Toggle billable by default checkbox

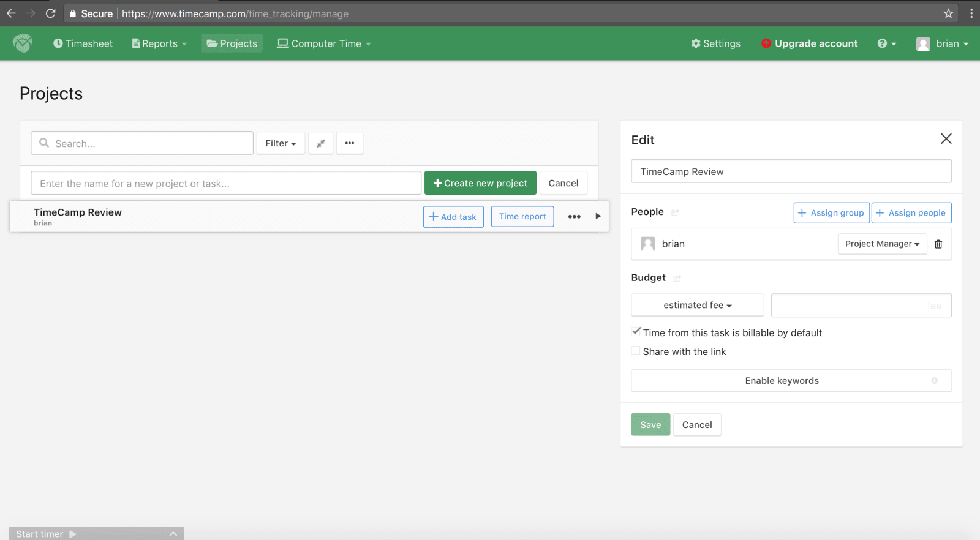tap(636, 332)
